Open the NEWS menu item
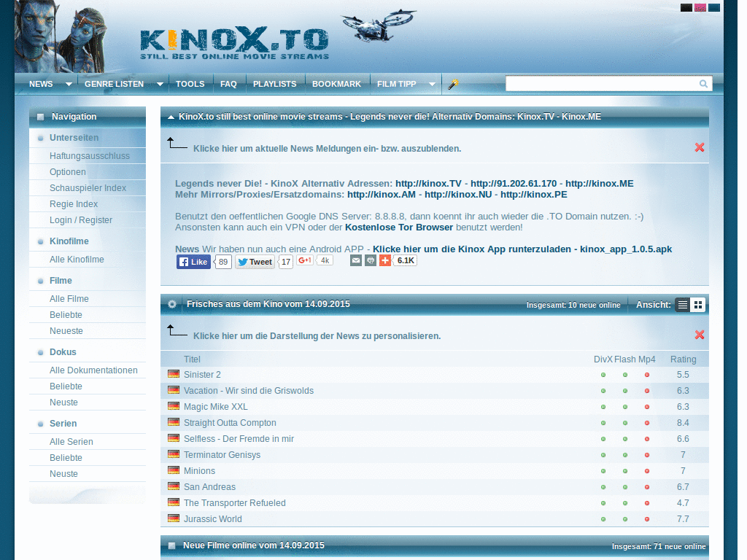 [x=41, y=84]
